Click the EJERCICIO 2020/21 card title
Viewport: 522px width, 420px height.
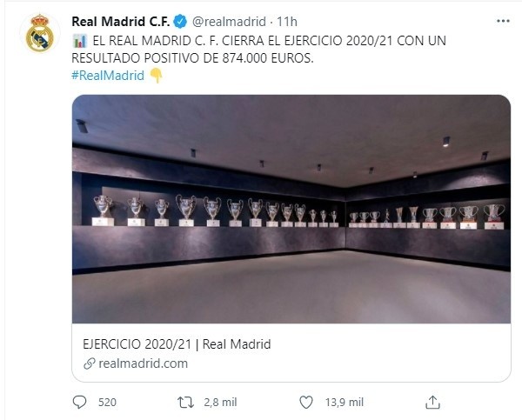(x=177, y=344)
